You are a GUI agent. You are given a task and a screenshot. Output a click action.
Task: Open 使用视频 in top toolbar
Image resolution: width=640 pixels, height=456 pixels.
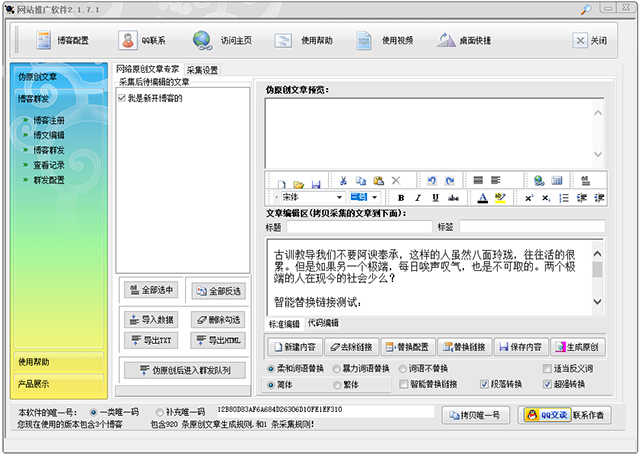(x=384, y=40)
